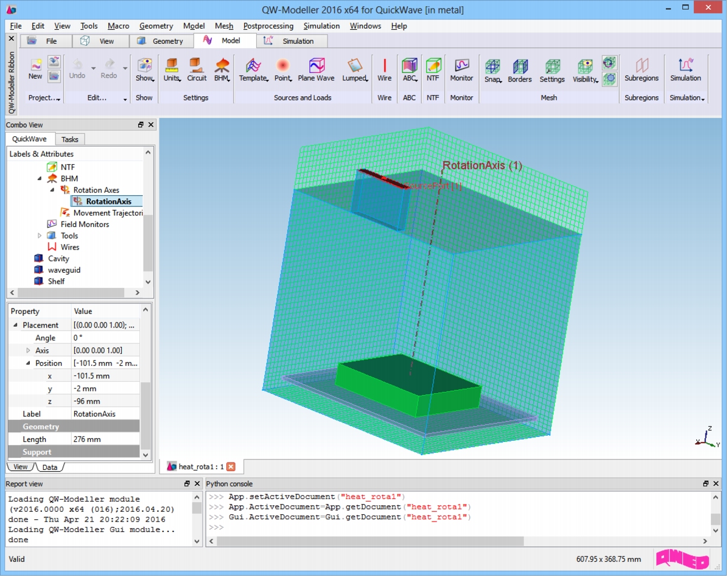Open the Subregions tool
The height and width of the screenshot is (577, 728).
tap(641, 69)
